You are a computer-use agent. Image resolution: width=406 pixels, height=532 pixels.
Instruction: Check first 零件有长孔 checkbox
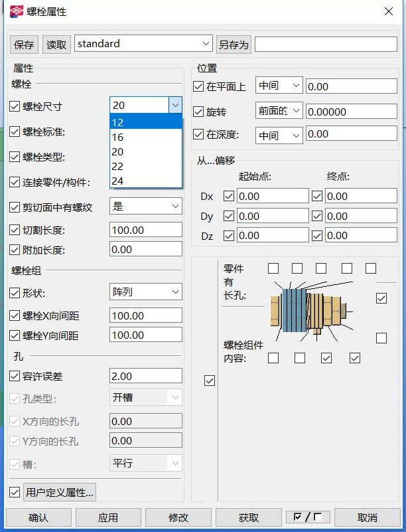[x=273, y=268]
